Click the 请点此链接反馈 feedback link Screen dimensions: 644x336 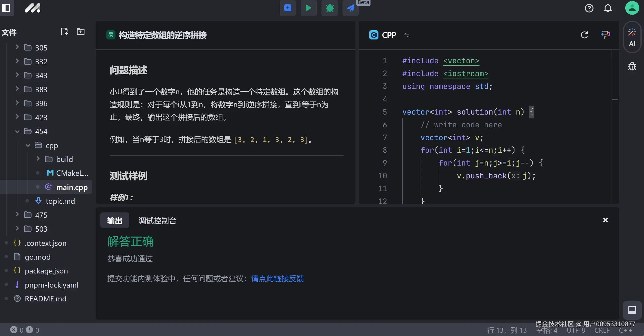point(277,278)
